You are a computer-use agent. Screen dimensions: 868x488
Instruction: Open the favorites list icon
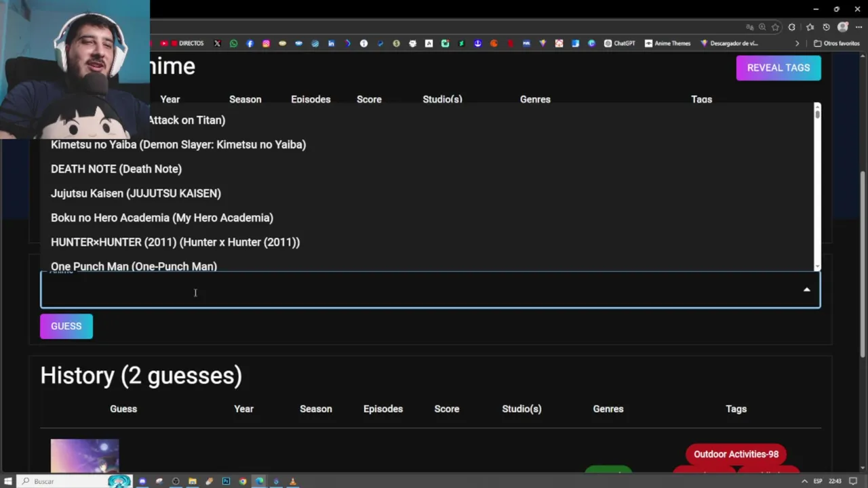click(x=810, y=27)
